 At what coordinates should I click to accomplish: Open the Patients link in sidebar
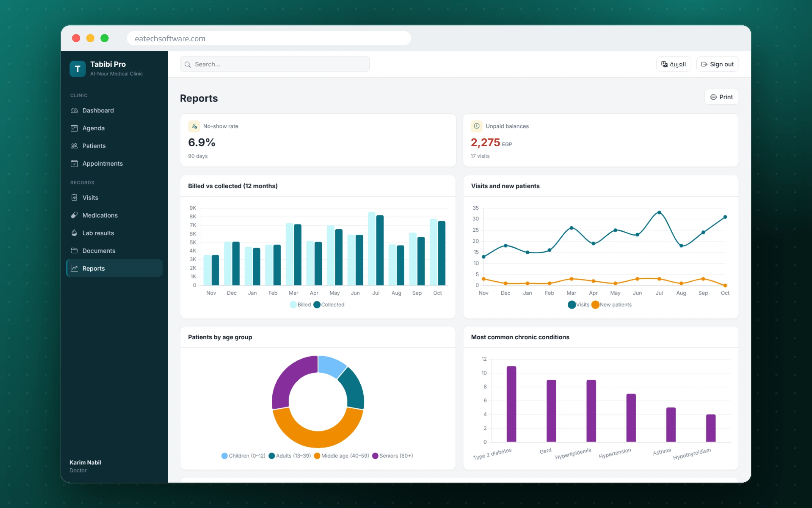pyautogui.click(x=114, y=146)
